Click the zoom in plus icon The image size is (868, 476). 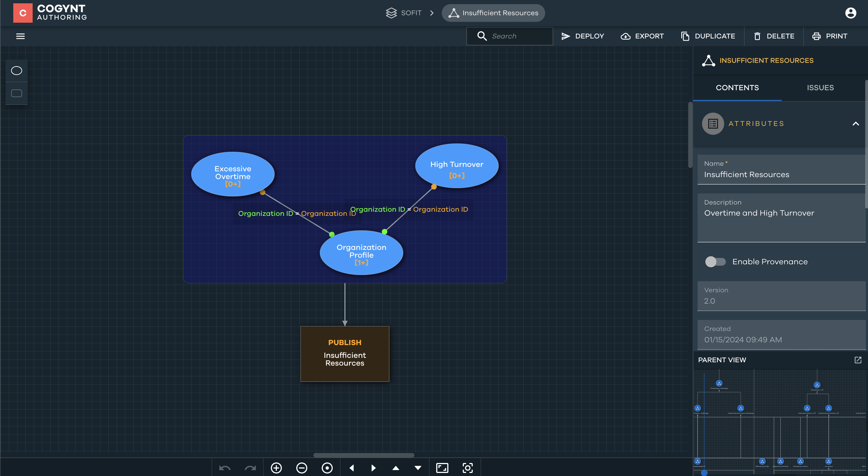click(276, 468)
